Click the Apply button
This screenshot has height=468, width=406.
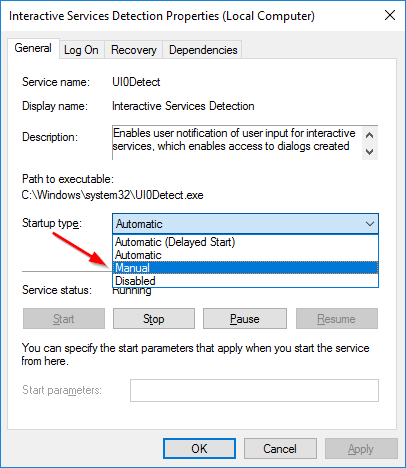pyautogui.click(x=361, y=448)
